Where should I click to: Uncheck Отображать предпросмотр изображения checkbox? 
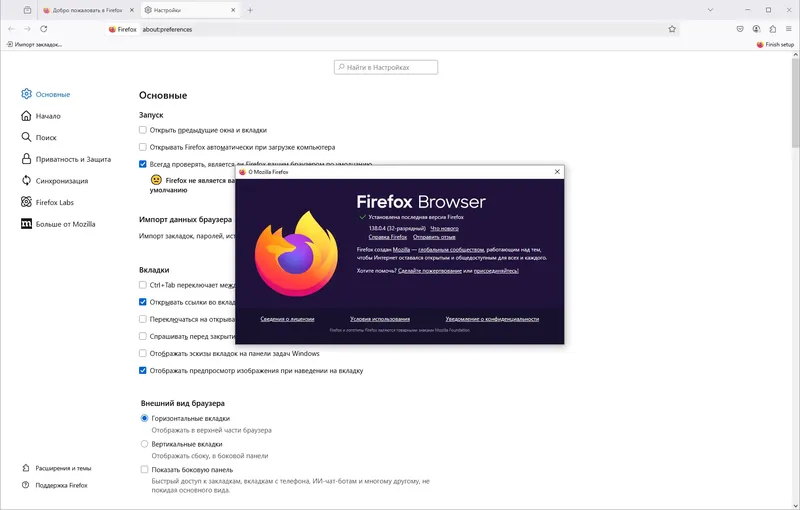pos(143,370)
